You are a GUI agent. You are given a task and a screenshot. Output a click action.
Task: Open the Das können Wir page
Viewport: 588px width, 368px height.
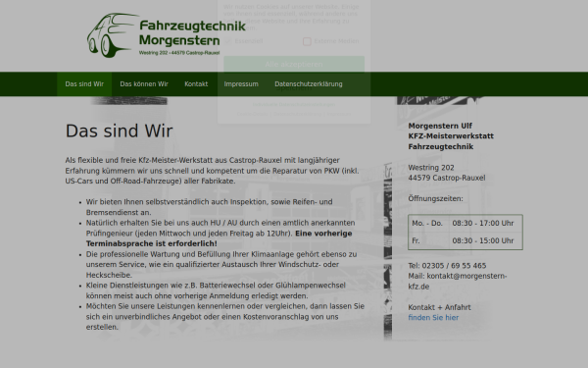[144, 84]
